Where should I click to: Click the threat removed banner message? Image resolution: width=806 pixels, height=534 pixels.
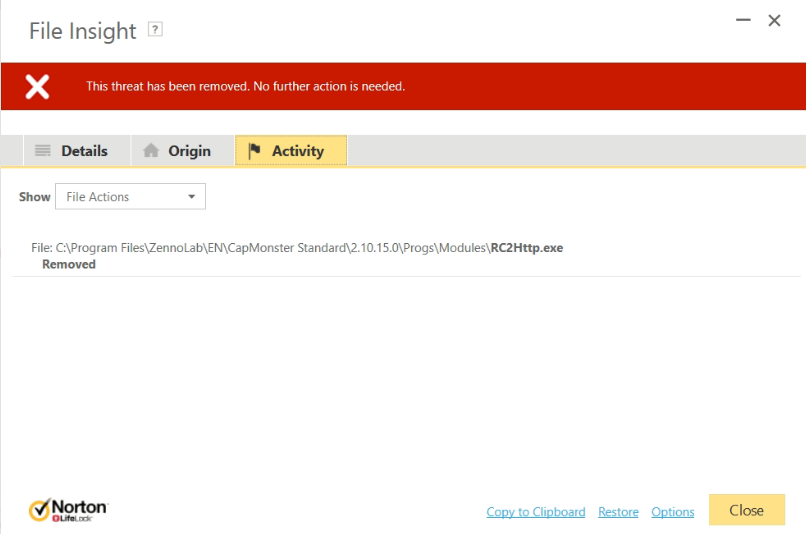245,86
